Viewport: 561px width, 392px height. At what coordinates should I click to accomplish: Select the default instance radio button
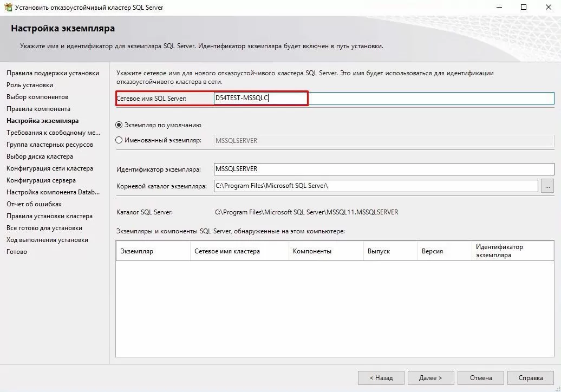pyautogui.click(x=119, y=125)
